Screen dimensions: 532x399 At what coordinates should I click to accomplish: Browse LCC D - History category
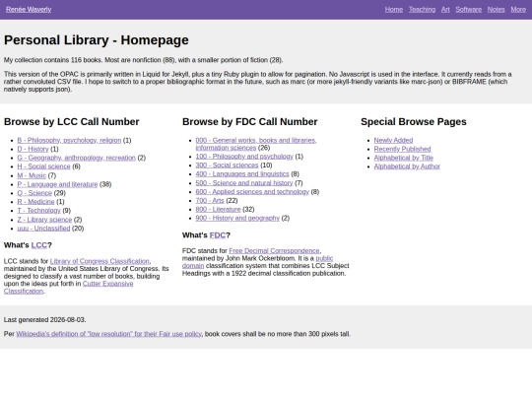click(x=33, y=149)
